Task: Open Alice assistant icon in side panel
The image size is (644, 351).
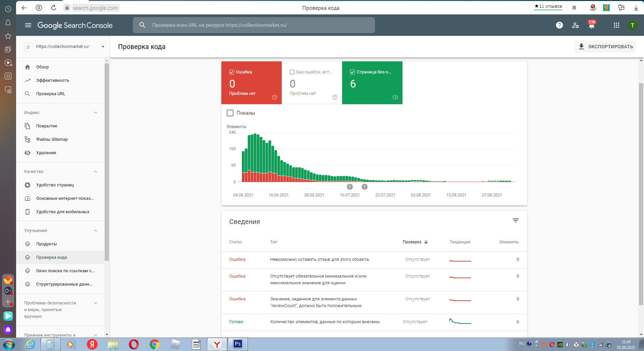Action: click(x=8, y=330)
